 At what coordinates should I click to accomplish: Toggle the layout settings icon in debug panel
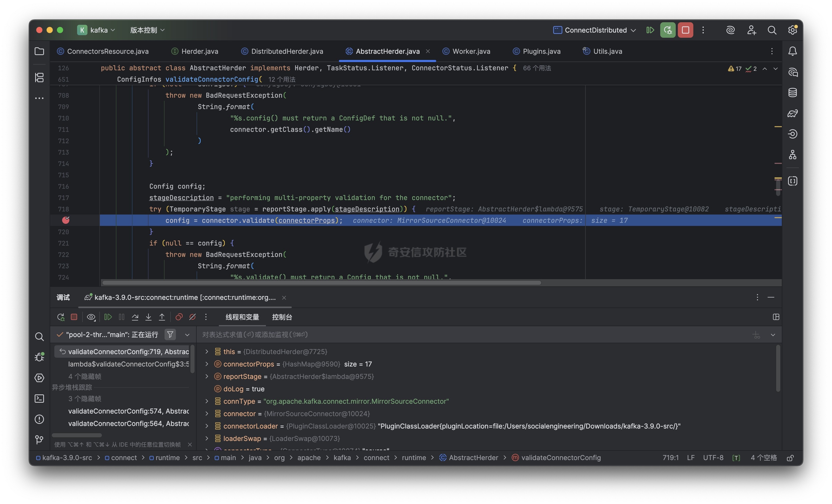click(776, 317)
